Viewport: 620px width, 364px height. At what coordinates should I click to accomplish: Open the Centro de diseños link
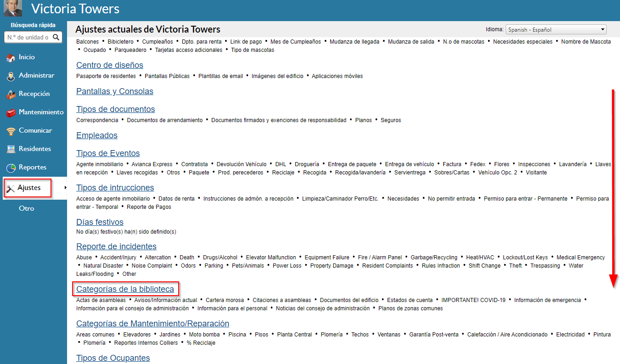click(x=110, y=65)
